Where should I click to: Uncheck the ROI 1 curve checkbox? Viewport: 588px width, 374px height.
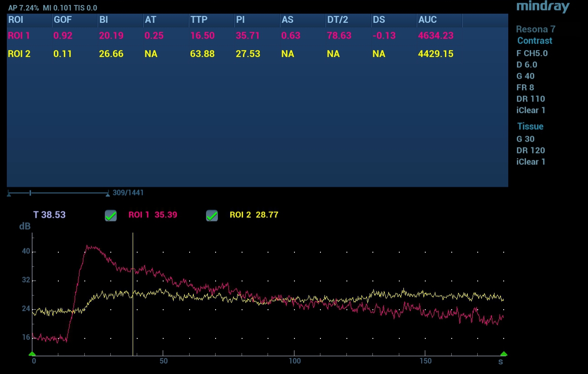[x=111, y=215]
